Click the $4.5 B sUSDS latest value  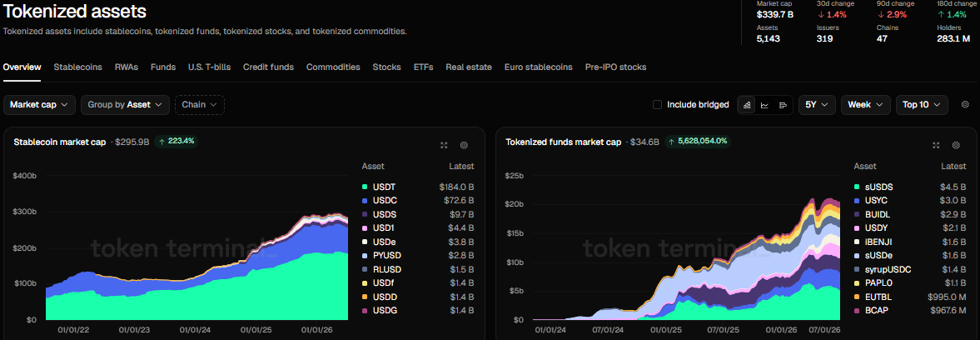click(x=953, y=187)
